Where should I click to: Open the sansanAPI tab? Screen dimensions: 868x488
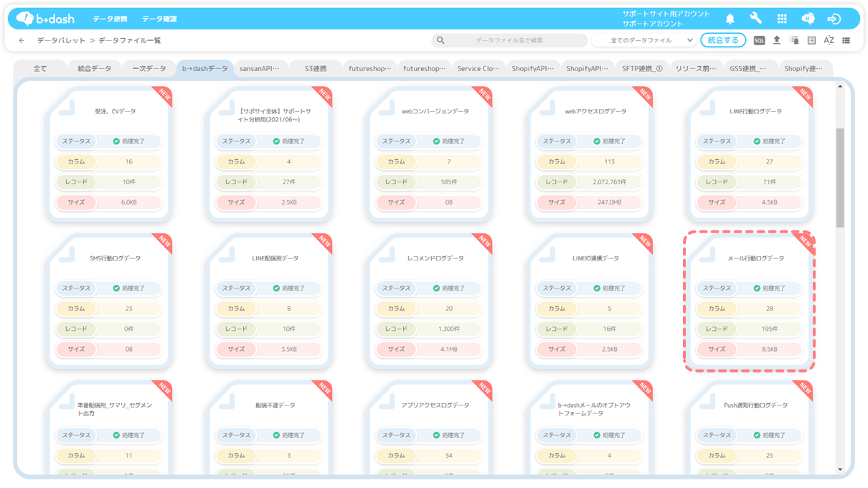tap(260, 69)
